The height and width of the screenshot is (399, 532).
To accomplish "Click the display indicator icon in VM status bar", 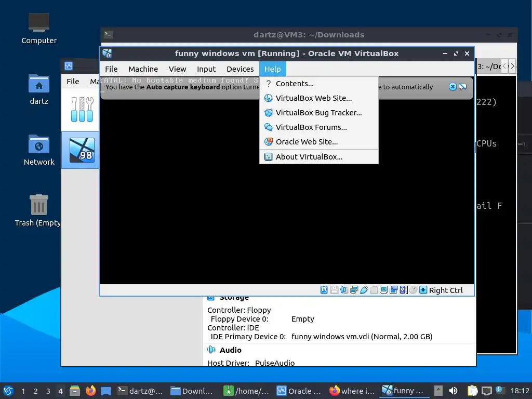I will coord(384,290).
